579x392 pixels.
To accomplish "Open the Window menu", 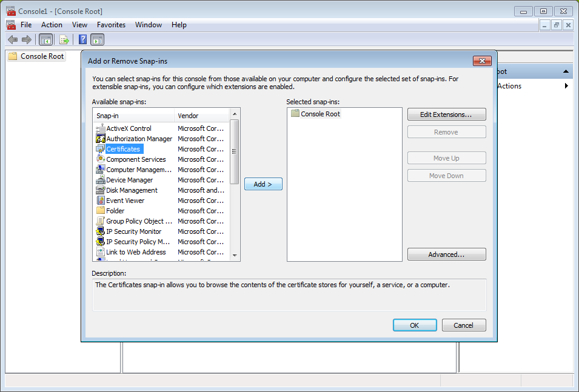I will (149, 25).
